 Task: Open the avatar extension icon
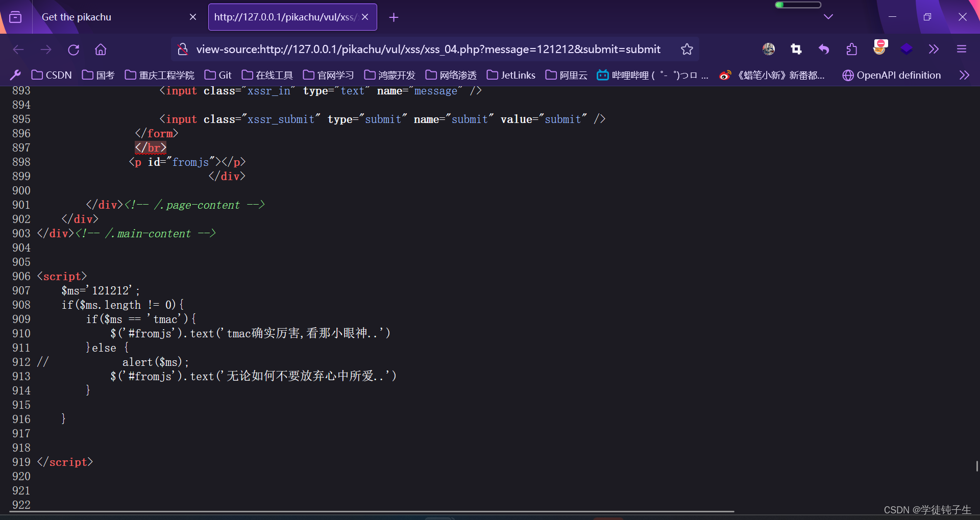click(769, 49)
